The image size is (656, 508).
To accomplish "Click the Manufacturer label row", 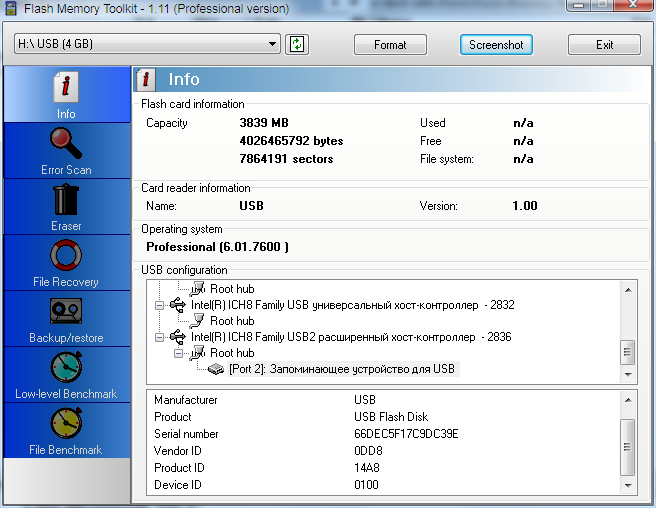I will (186, 400).
